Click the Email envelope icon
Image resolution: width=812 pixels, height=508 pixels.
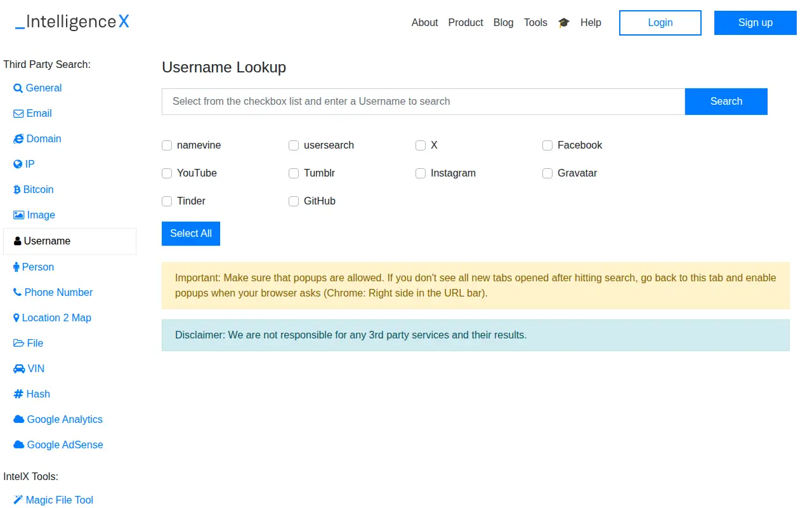pyautogui.click(x=18, y=114)
